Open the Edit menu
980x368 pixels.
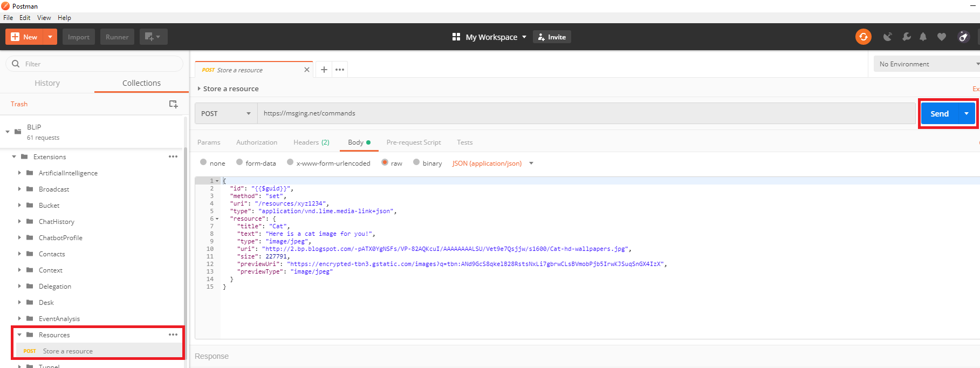(x=25, y=17)
